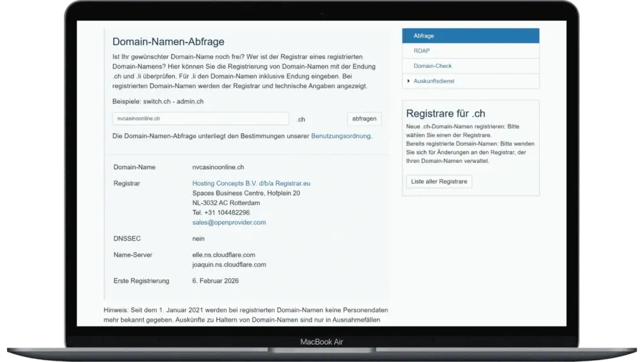Screen dimensions: 644x362
Task: Click the nvcasinoonline.ch domain name value
Action: pyautogui.click(x=218, y=167)
